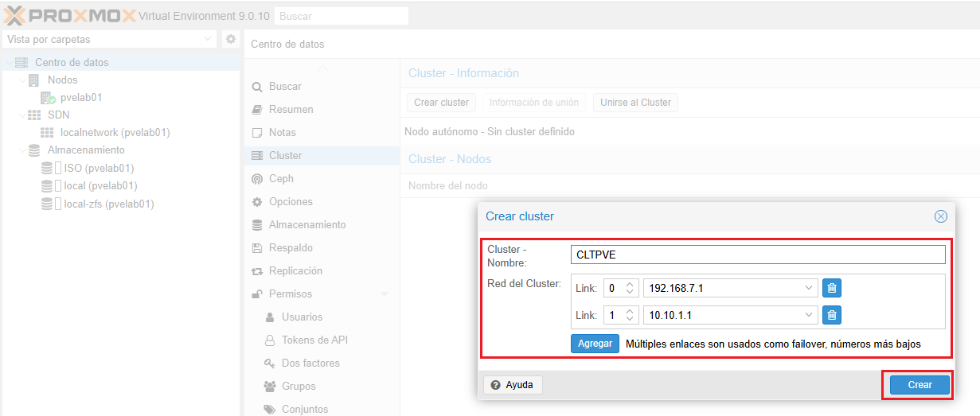The image size is (980, 416).
Task: Select Almacenamiento folder in resource tree
Action: [x=86, y=150]
